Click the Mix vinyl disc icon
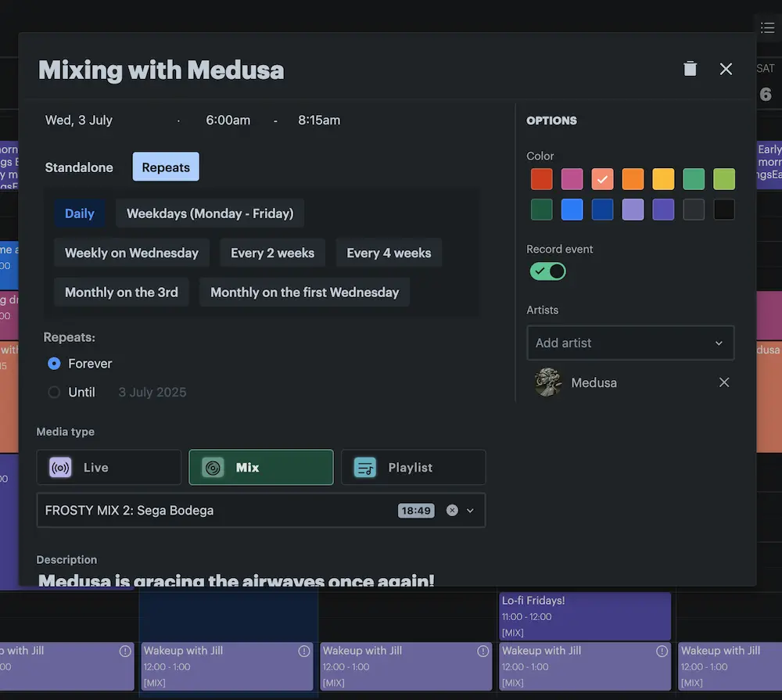This screenshot has height=700, width=782. (213, 468)
